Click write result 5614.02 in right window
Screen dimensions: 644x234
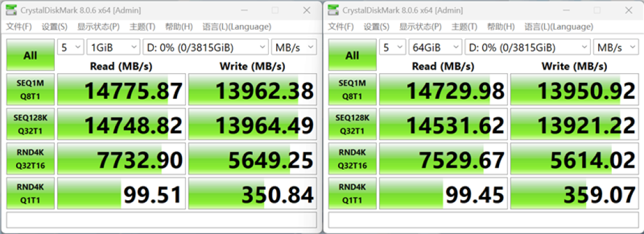tap(575, 158)
